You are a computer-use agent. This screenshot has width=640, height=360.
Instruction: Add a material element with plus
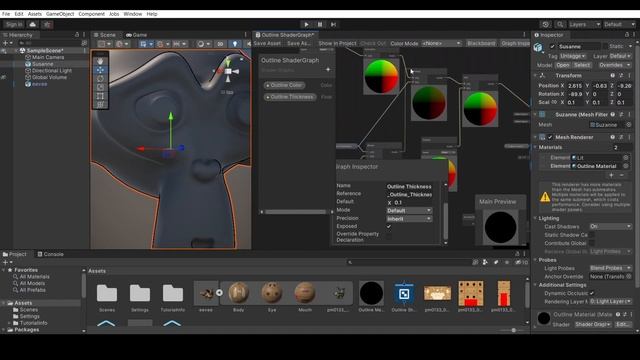pos(611,175)
